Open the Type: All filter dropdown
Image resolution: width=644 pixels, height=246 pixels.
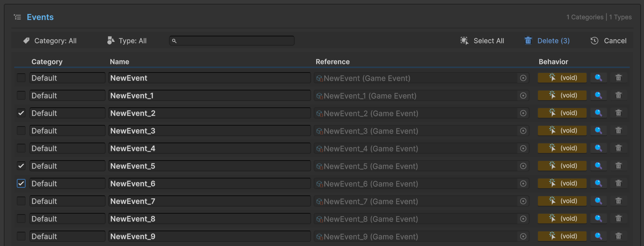coord(127,41)
